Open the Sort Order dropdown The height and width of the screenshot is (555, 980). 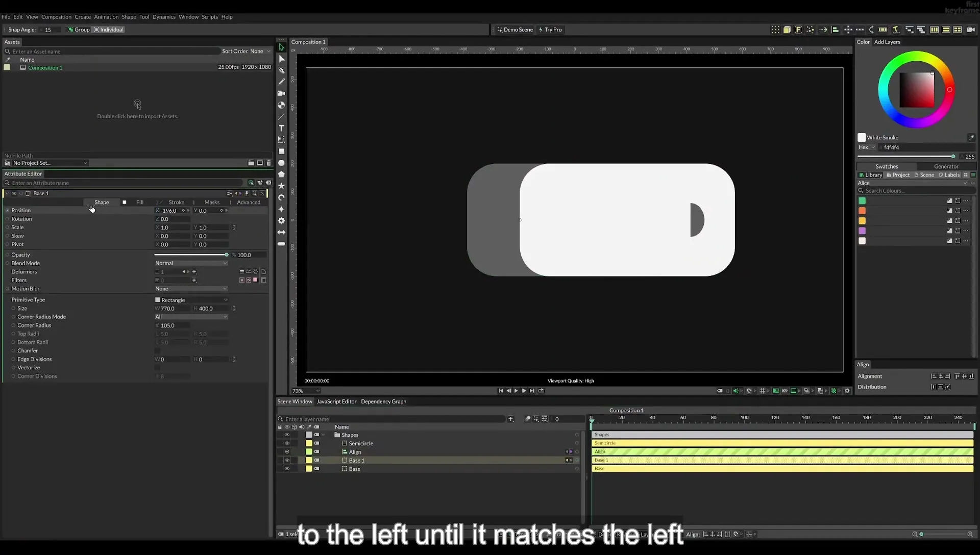pyautogui.click(x=260, y=52)
